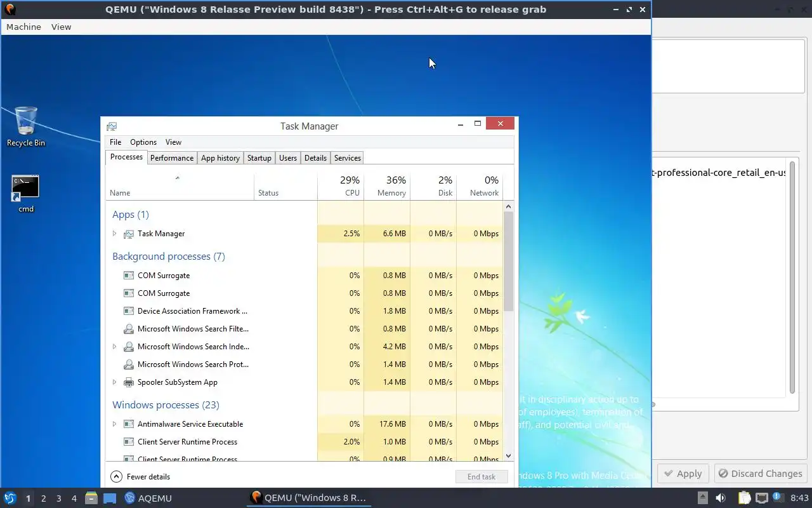The height and width of the screenshot is (508, 812).
Task: Expand the Spooler SubSystem App entry
Action: pos(114,382)
